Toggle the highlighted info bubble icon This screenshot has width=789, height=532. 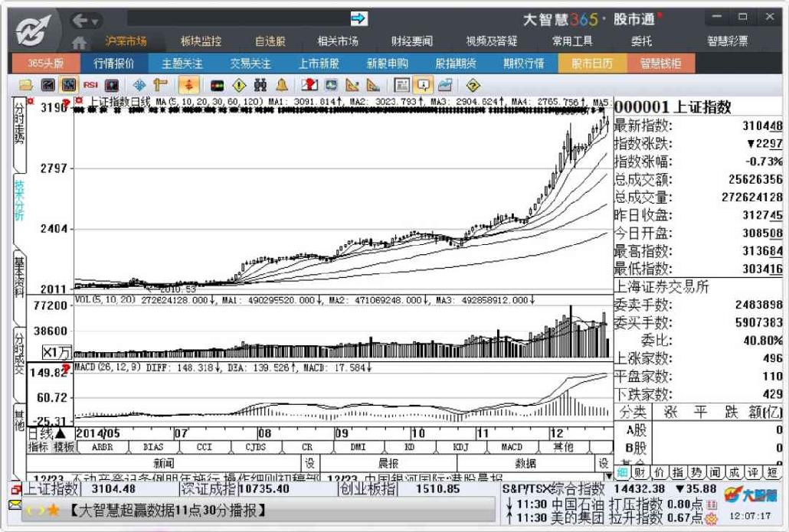point(423,85)
